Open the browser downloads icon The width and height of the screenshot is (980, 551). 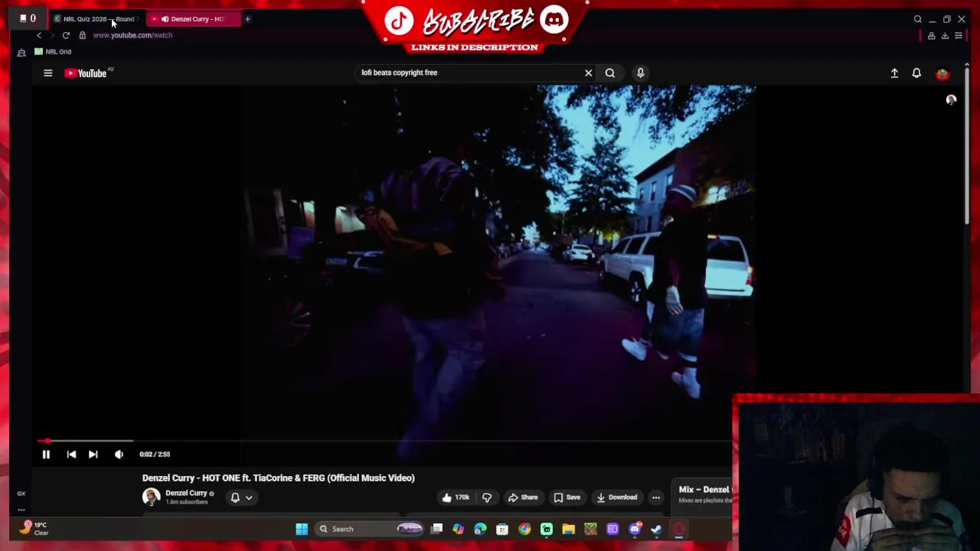(x=945, y=36)
